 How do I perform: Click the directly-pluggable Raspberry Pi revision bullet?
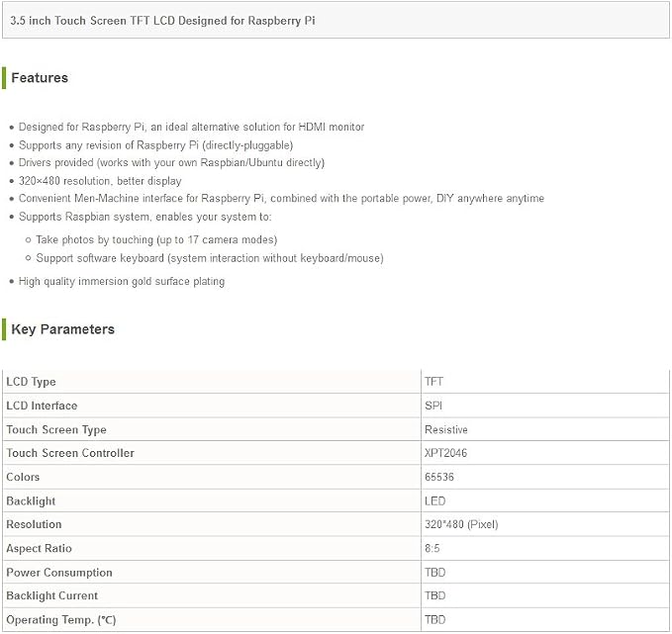(155, 145)
